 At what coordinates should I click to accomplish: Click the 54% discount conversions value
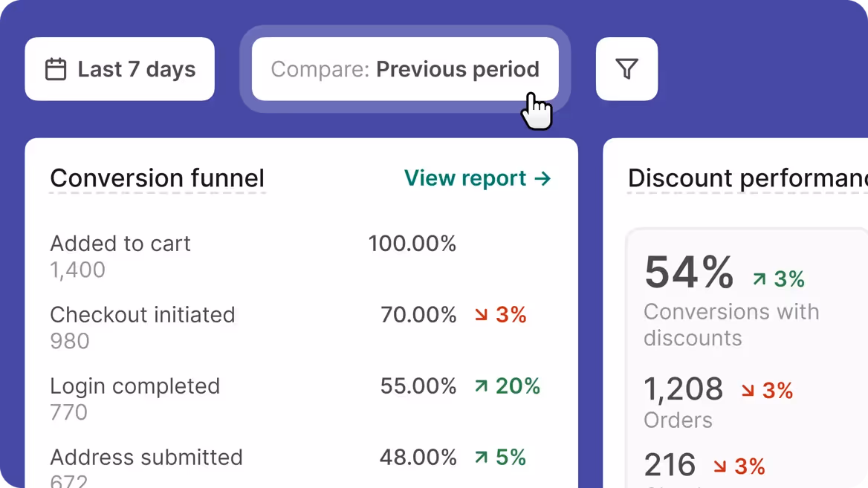coord(689,272)
